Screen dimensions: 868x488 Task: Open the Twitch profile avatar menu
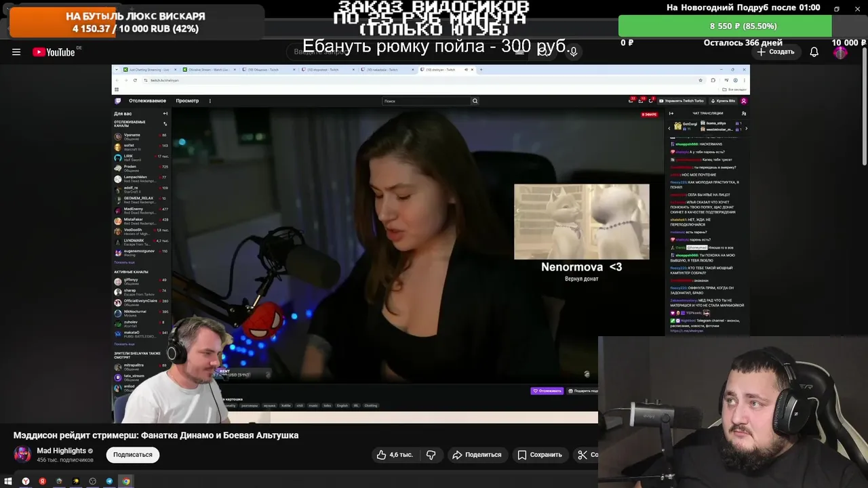(x=744, y=101)
